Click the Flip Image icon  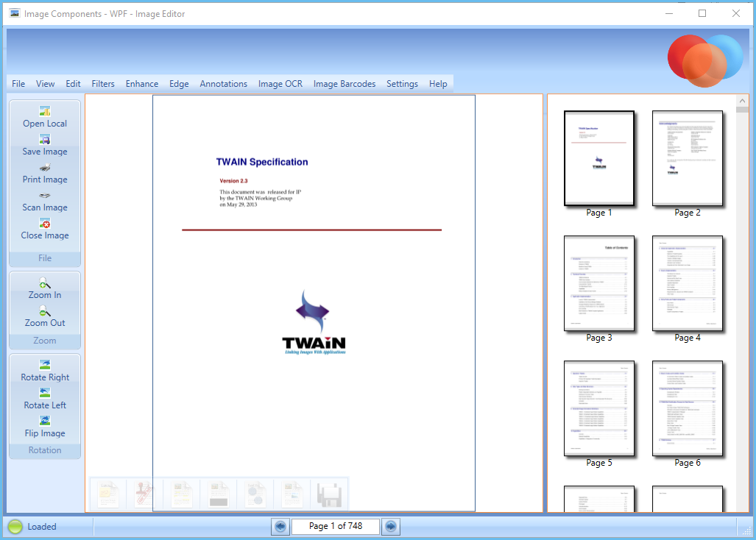(45, 421)
